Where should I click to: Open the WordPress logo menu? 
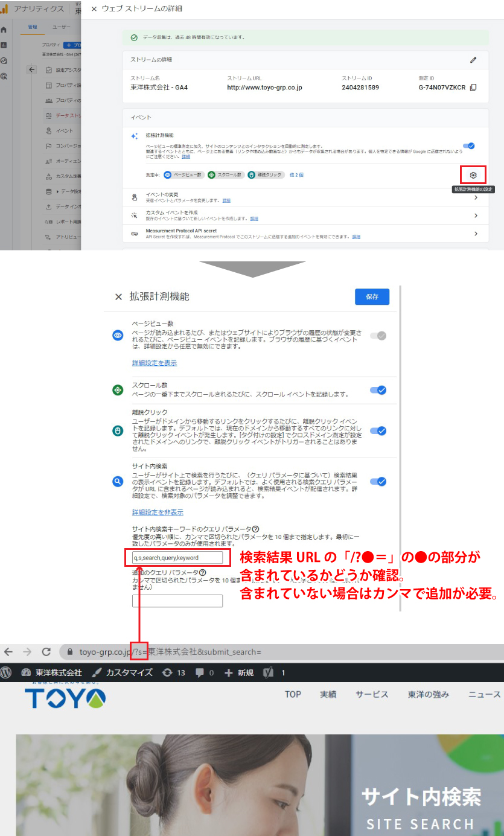click(6, 672)
